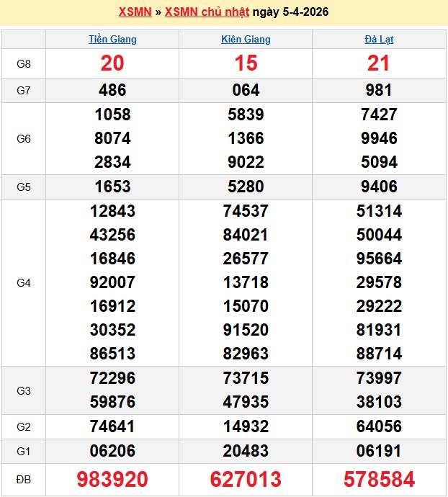The image size is (448, 497).
Task: Select G5 result 1653 for Tiền Giang
Action: [112, 187]
